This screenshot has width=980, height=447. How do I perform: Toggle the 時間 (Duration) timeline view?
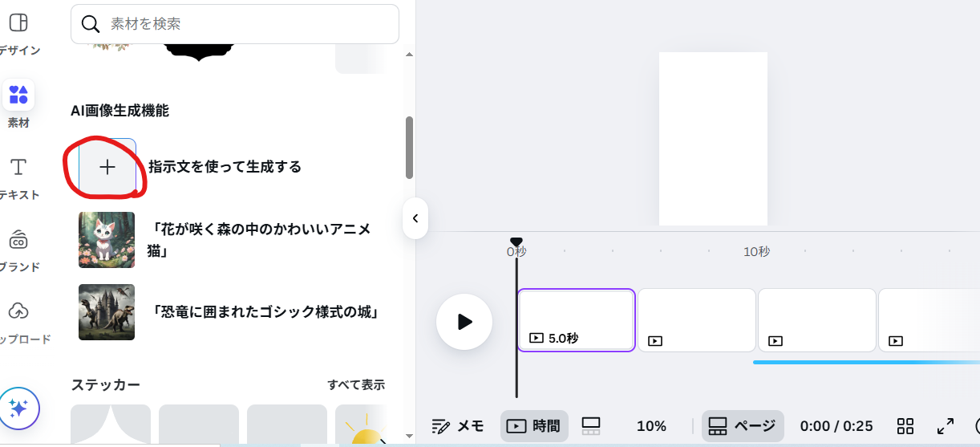(534, 426)
